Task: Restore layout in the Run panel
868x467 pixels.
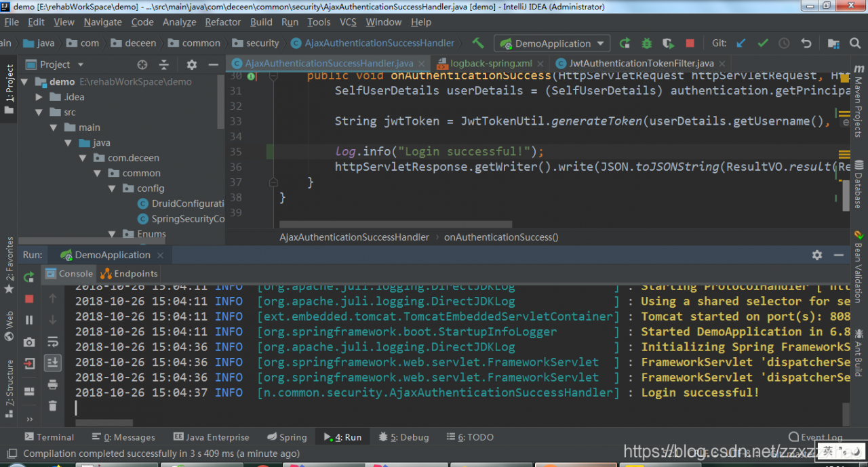Action: pos(29,391)
